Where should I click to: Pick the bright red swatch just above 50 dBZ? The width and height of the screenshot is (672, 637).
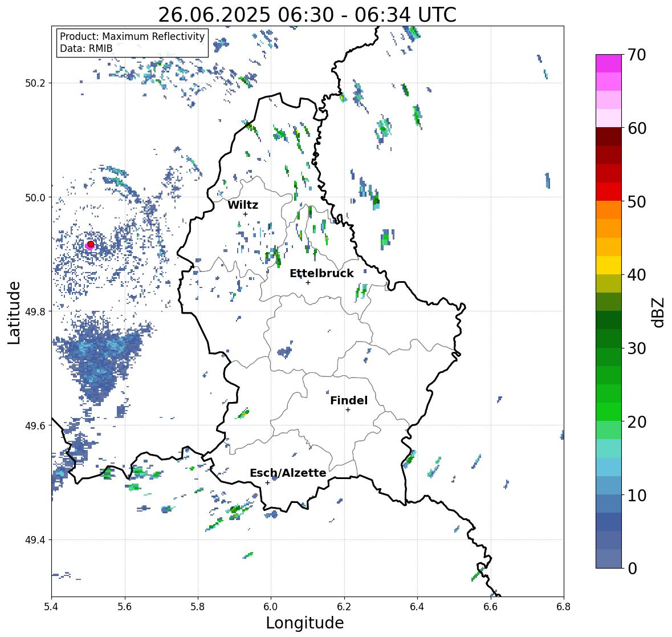[609, 192]
